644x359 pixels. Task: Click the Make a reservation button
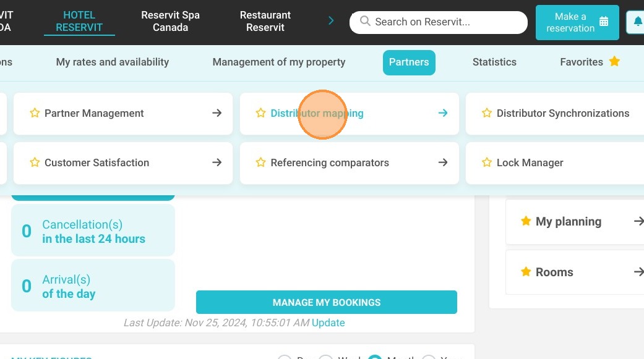(x=577, y=22)
